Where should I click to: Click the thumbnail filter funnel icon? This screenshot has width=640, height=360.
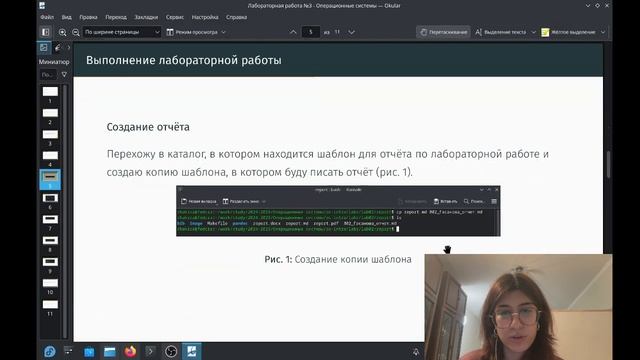[64, 75]
